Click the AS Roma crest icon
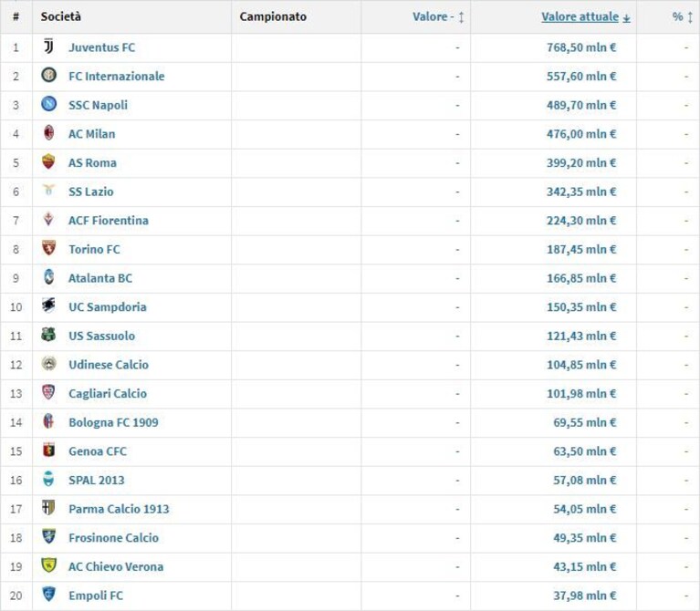Image resolution: width=700 pixels, height=611 pixels. click(x=48, y=161)
